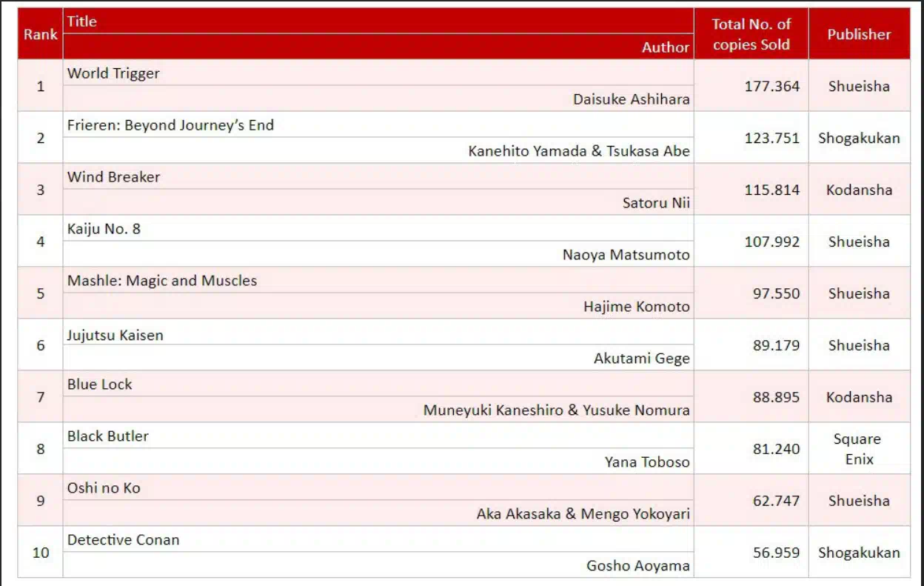Viewport: 924px width, 586px height.
Task: Click the 123.751 copies sold value
Action: (771, 138)
